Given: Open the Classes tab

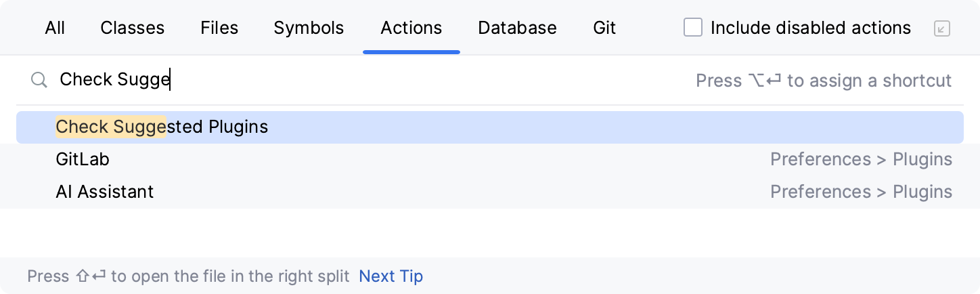Looking at the screenshot, I should click(x=132, y=28).
